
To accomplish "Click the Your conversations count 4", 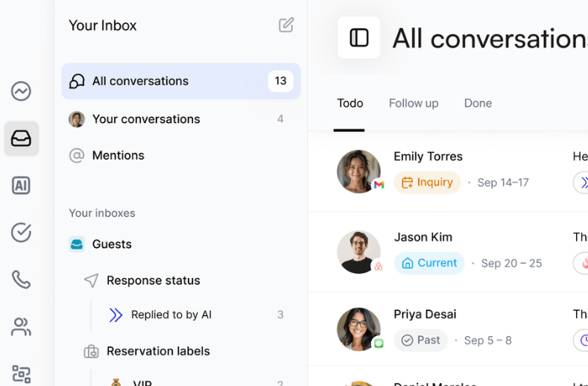I will pyautogui.click(x=280, y=119).
